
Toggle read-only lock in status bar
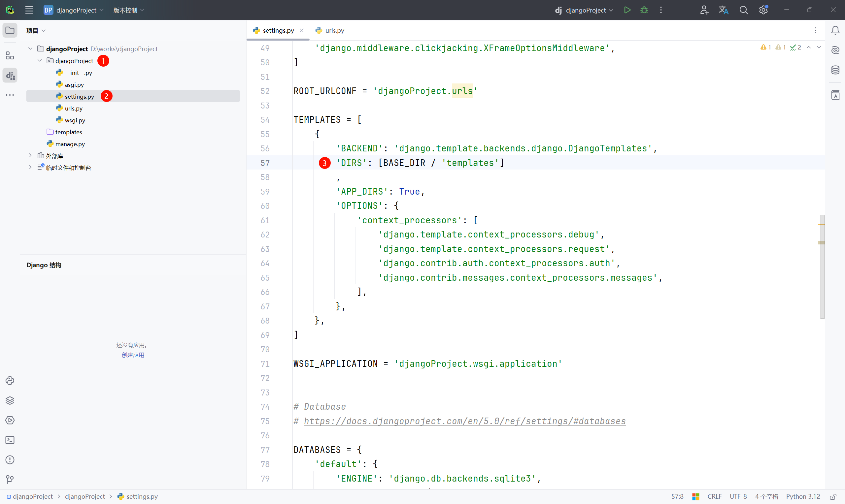833,496
